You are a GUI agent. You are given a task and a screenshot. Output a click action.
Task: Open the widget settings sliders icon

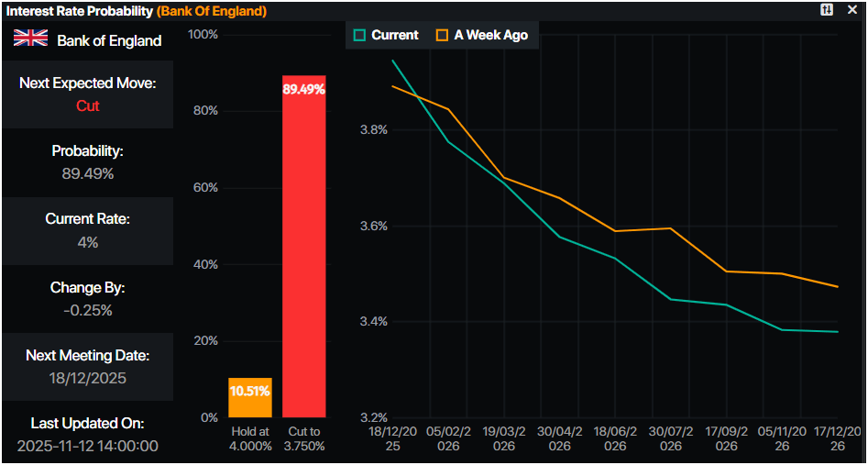coord(827,10)
